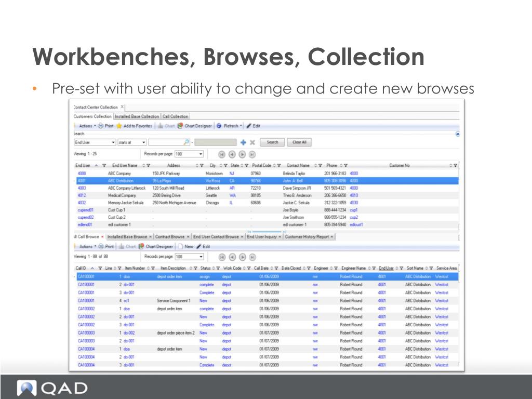Click the filter funnel on the City column
This screenshot has width=532, height=399.
tap(225, 166)
